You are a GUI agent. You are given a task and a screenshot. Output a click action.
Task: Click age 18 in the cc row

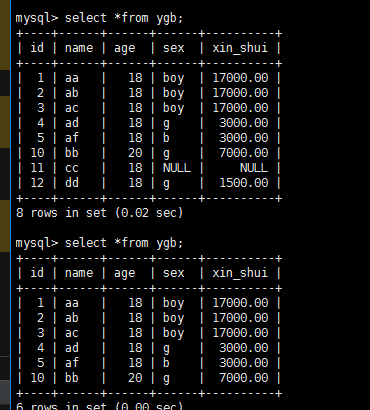click(x=135, y=168)
